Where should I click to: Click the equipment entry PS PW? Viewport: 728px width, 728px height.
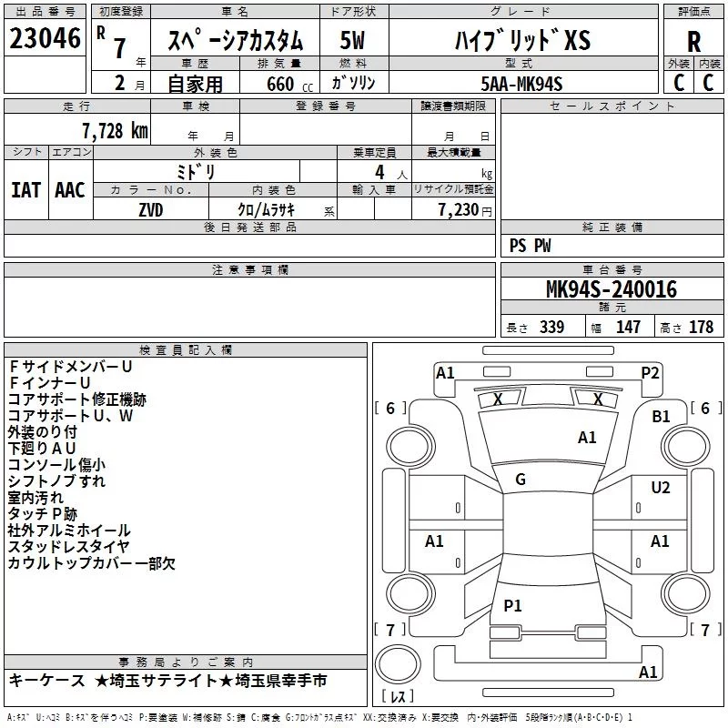point(530,246)
